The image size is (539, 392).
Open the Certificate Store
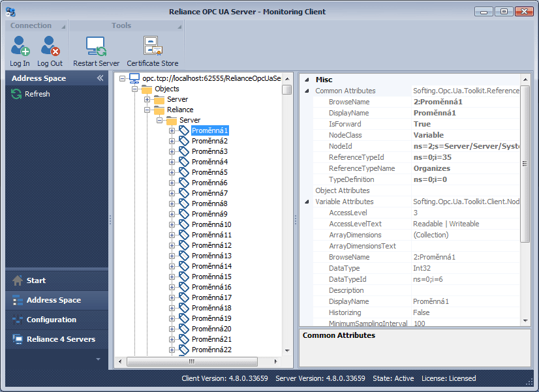click(152, 45)
